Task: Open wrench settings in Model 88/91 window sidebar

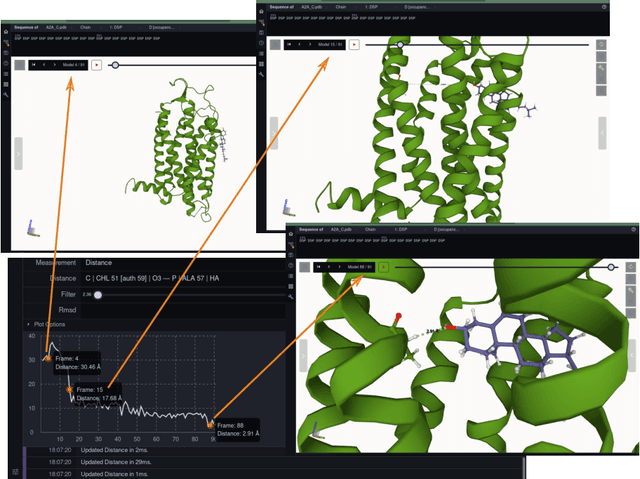Action: pos(291,297)
